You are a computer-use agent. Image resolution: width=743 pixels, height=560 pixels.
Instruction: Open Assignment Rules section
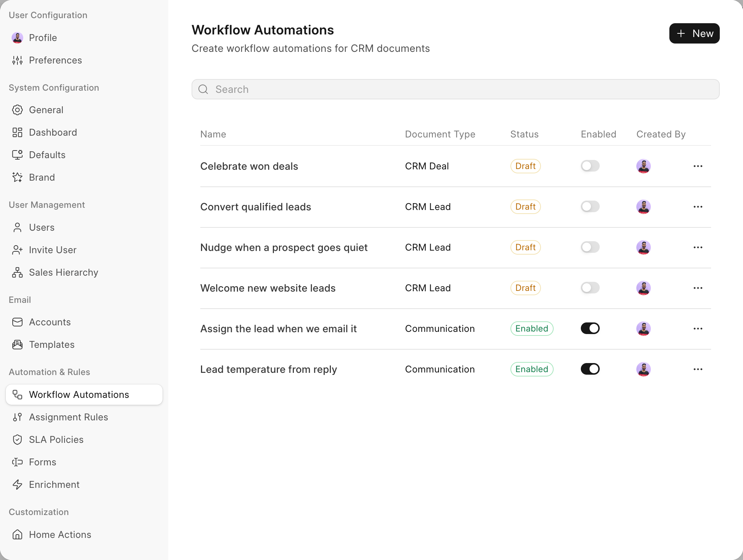click(x=84, y=417)
